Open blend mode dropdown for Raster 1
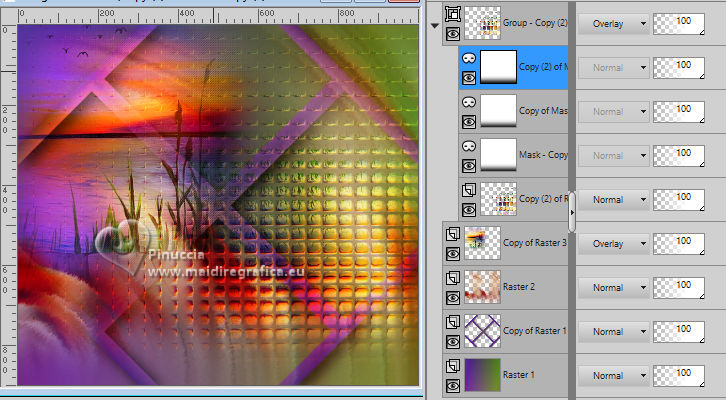 pyautogui.click(x=614, y=375)
